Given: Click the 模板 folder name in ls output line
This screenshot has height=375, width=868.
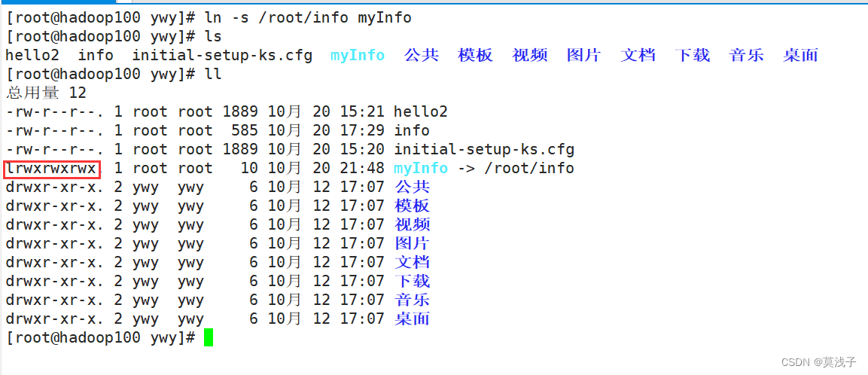Looking at the screenshot, I should click(x=476, y=55).
